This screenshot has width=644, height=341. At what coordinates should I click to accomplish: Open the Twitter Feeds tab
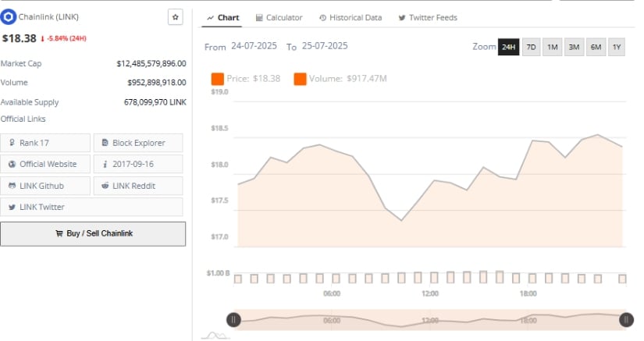tap(428, 18)
